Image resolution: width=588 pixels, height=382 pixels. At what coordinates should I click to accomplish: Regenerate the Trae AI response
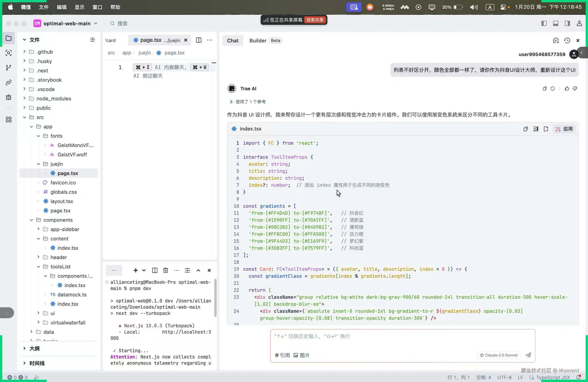(553, 88)
